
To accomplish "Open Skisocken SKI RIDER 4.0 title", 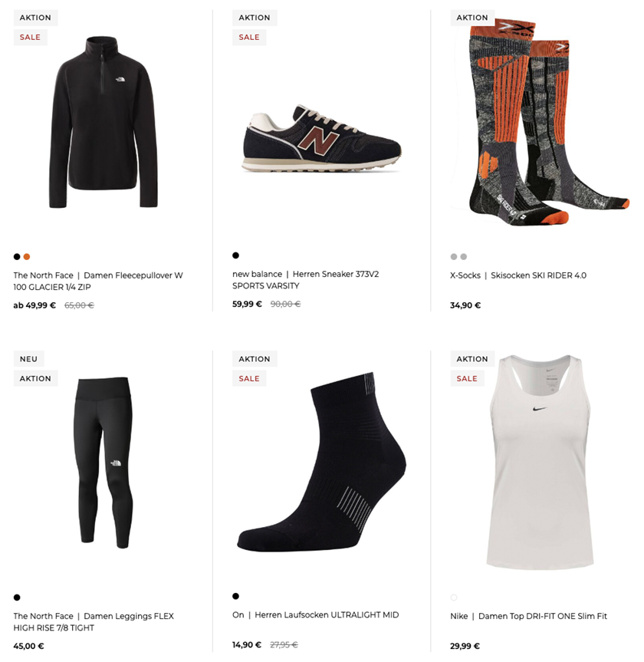I will 518,275.
